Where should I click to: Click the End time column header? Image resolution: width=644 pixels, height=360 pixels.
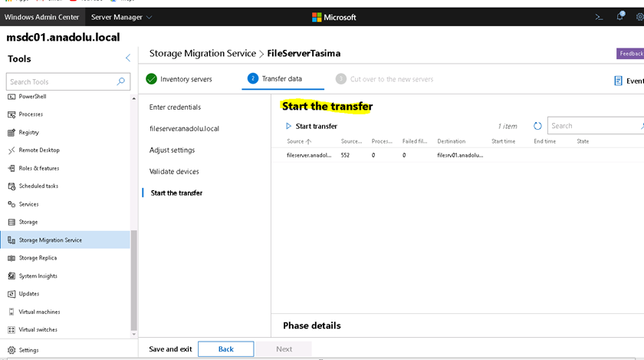coord(544,141)
